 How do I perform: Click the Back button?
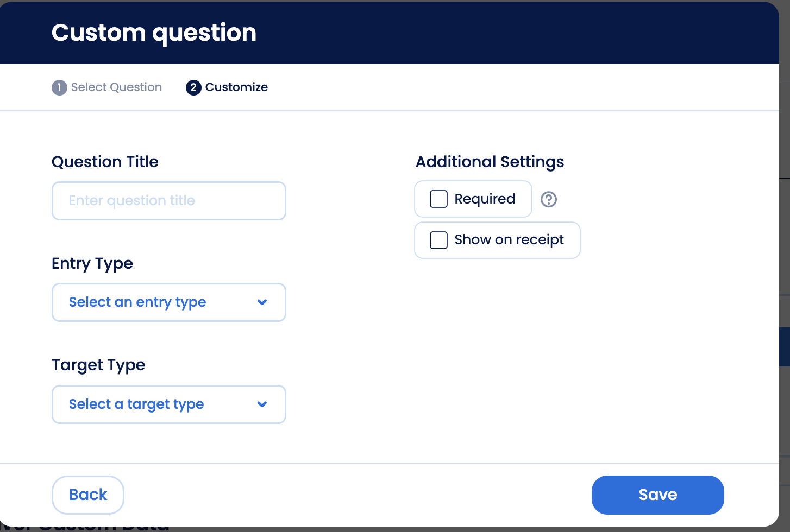click(88, 495)
